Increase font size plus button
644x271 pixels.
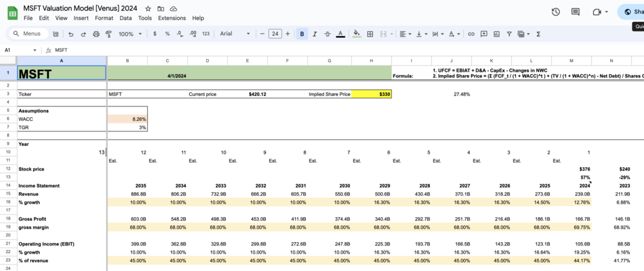(288, 34)
